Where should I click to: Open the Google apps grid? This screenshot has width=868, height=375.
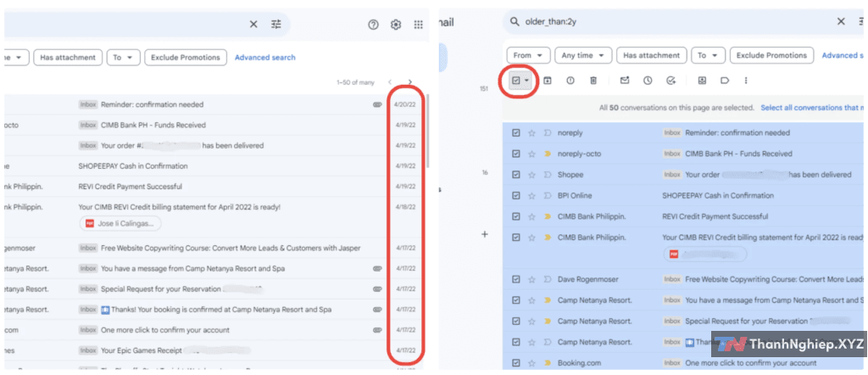click(x=418, y=25)
